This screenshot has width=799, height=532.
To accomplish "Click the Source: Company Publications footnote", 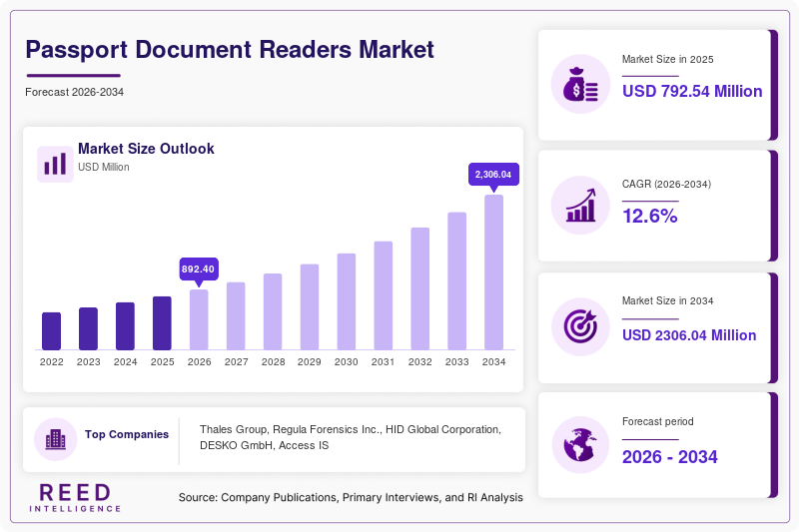I will click(x=351, y=497).
